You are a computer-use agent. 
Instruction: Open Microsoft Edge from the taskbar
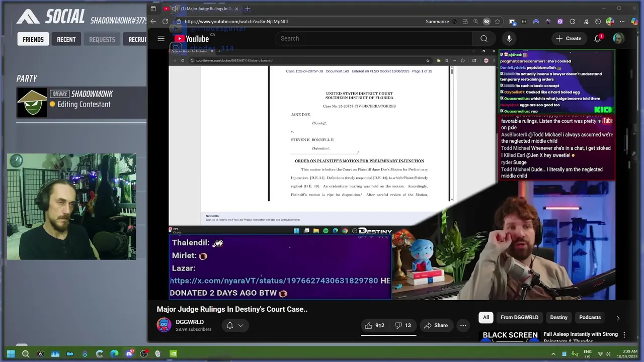coord(114,353)
